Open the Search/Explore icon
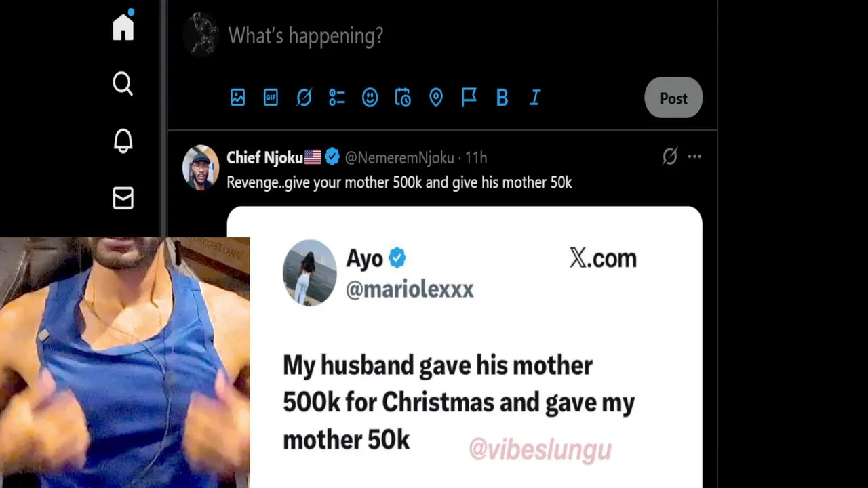The height and width of the screenshot is (488, 868). tap(123, 84)
